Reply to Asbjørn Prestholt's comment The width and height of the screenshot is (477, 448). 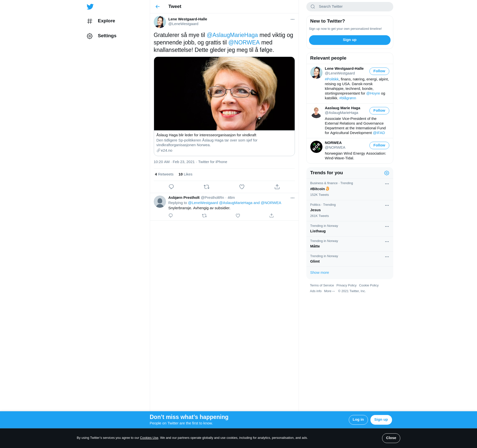point(171,215)
